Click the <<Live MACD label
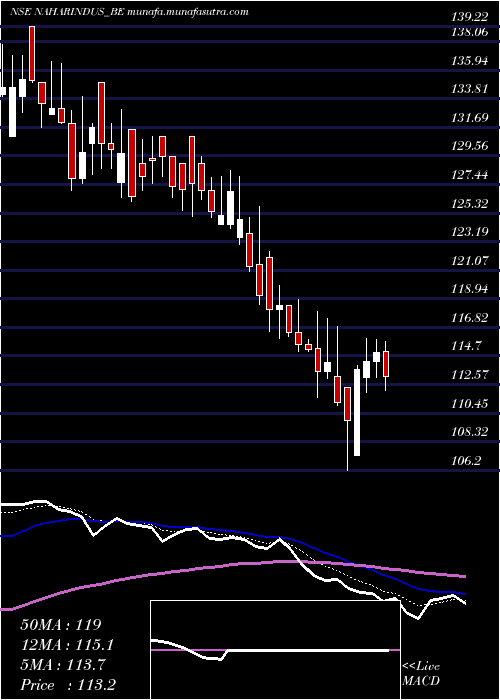Image resolution: width=500 pixels, height=700 pixels. [x=421, y=674]
